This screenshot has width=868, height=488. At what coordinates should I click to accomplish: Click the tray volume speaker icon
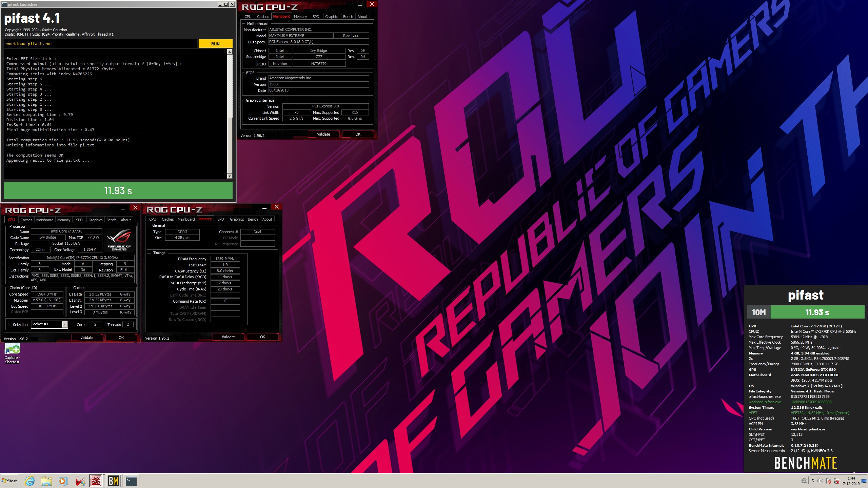point(820,481)
